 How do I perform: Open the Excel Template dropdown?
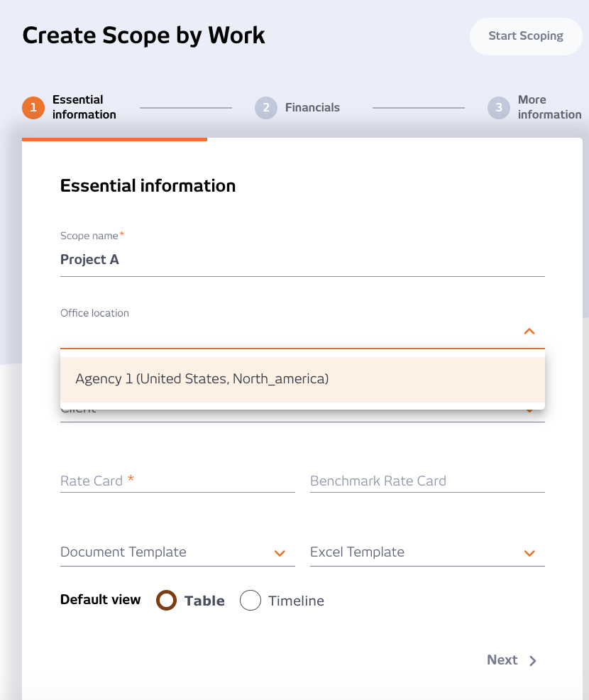point(529,553)
